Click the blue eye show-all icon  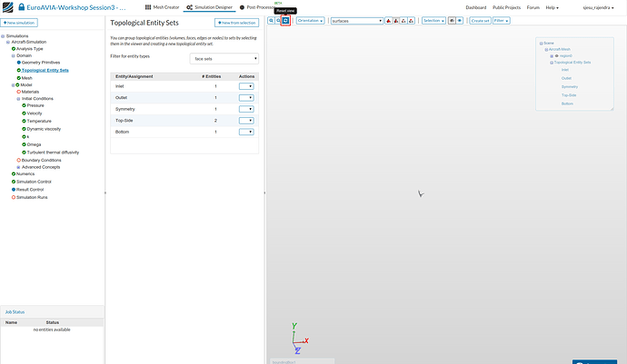(x=460, y=21)
